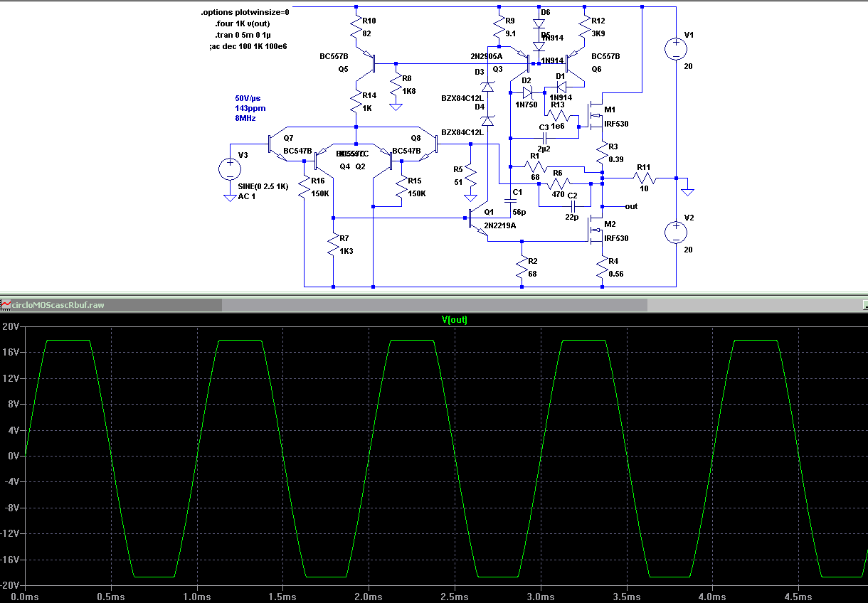This screenshot has height=603, width=868.
Task: Click the 12V label on vertical axis
Action: point(11,378)
